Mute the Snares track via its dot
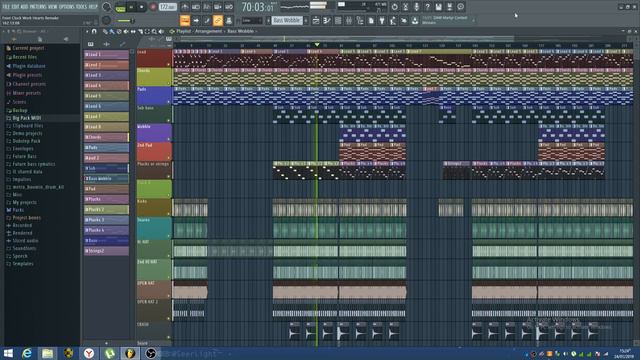This screenshot has width=640, height=360. coord(169,236)
